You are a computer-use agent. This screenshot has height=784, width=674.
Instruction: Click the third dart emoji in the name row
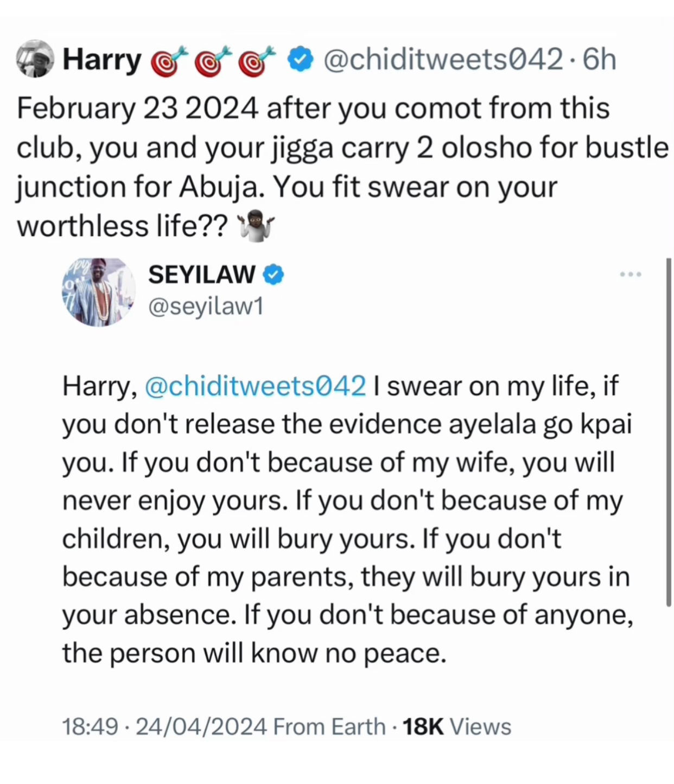click(252, 60)
